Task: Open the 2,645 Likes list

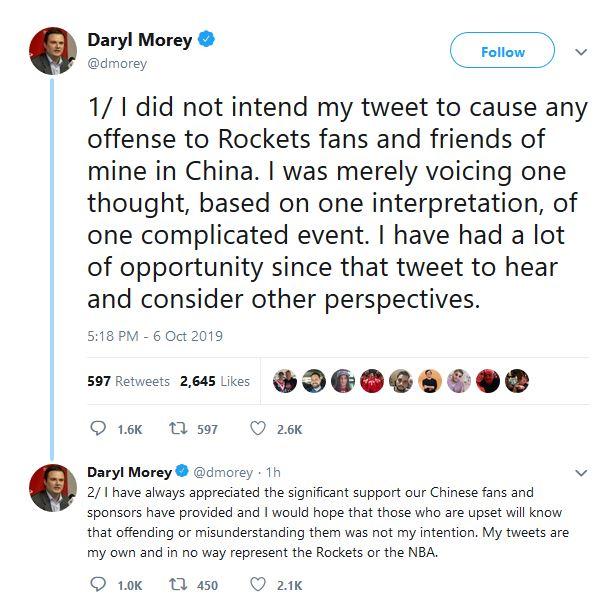Action: (215, 381)
